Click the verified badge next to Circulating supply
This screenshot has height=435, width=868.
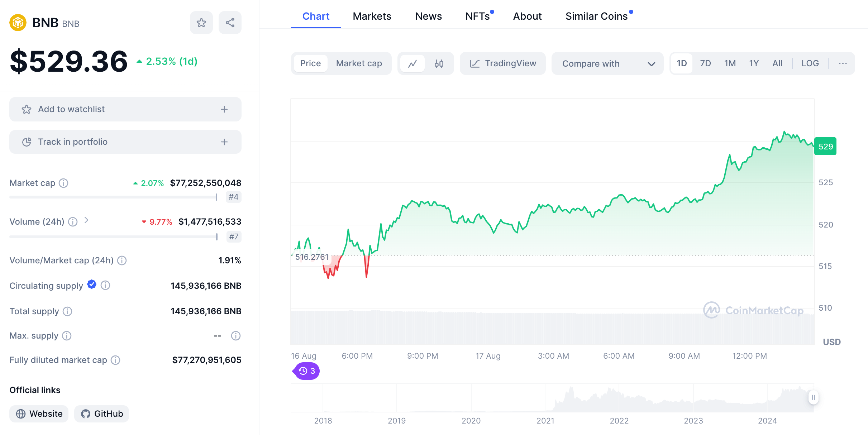point(92,284)
